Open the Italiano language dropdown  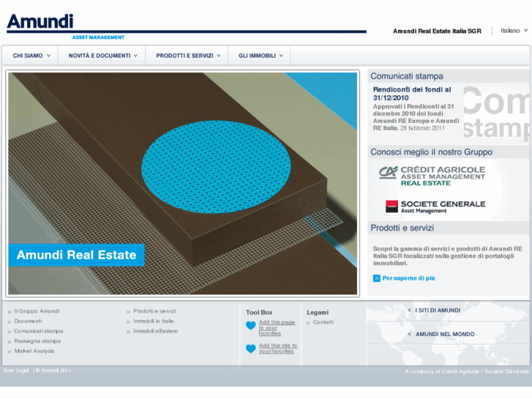coord(514,31)
